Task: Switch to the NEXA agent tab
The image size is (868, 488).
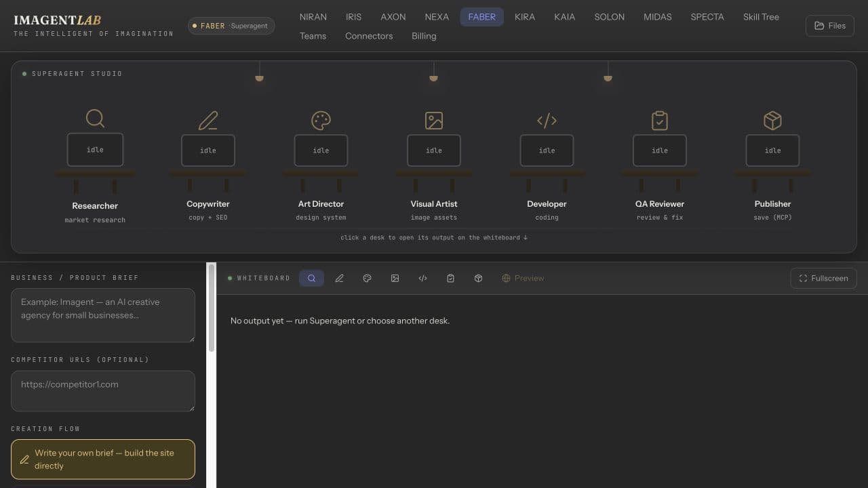Action: coord(437,17)
